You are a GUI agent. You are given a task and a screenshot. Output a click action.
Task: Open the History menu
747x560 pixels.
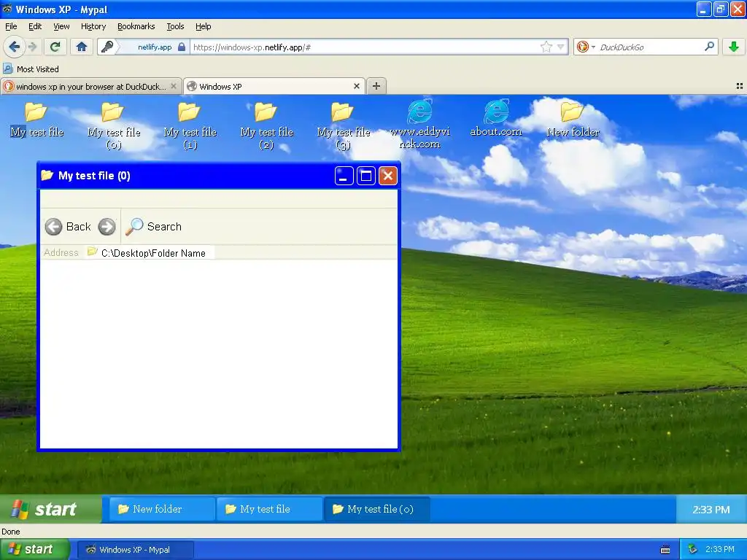click(93, 26)
